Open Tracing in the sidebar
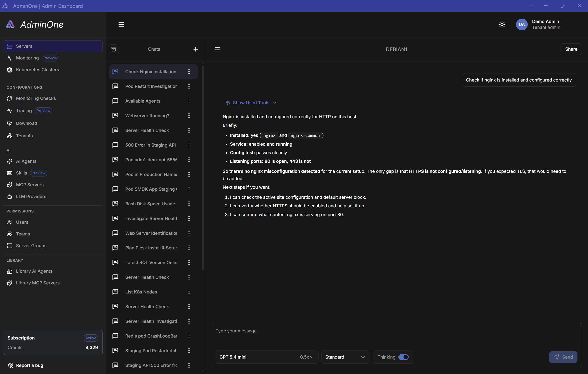This screenshot has width=588, height=374. (24, 111)
